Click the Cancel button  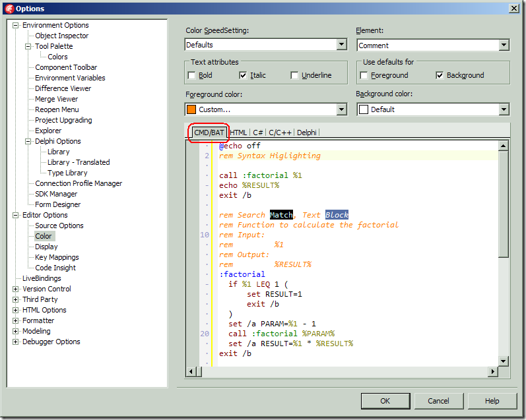(x=438, y=401)
